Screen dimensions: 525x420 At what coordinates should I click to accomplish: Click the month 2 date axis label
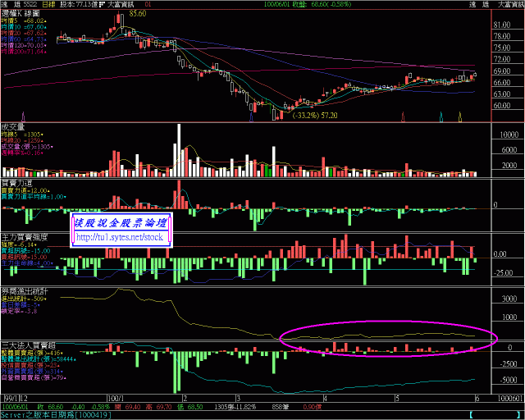185,399
